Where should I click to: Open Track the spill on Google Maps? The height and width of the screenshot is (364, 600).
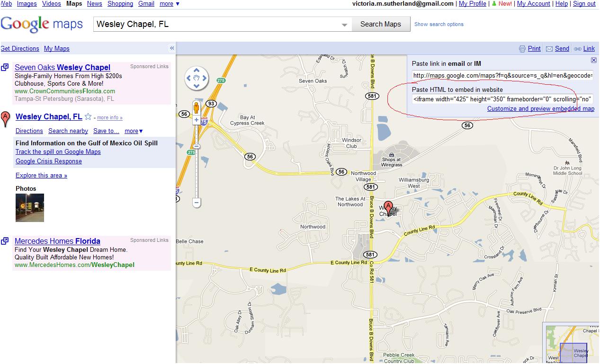[58, 152]
